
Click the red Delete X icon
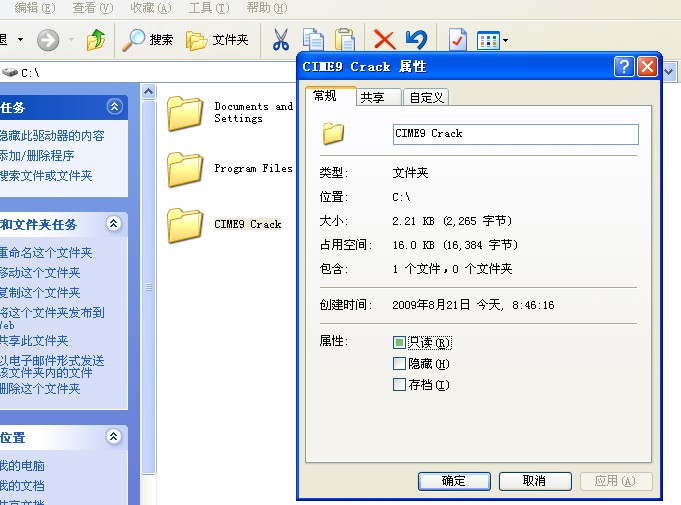tap(384, 40)
